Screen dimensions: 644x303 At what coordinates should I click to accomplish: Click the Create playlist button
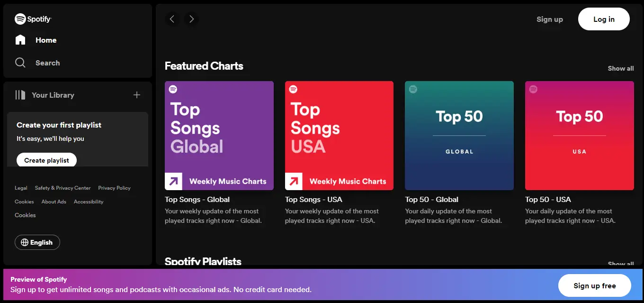pos(46,160)
